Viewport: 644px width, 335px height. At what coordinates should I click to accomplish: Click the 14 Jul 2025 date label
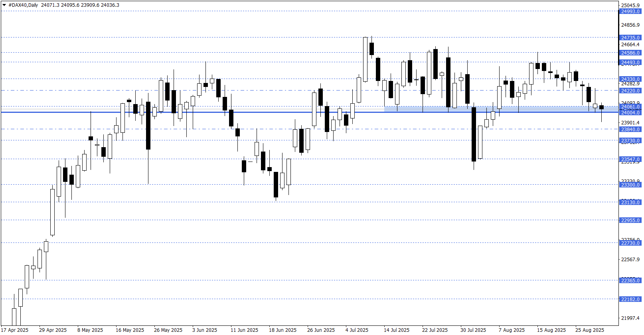pos(397,330)
